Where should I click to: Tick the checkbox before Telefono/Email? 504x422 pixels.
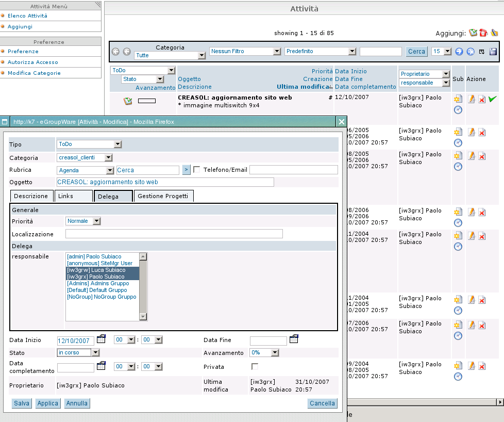click(x=197, y=169)
